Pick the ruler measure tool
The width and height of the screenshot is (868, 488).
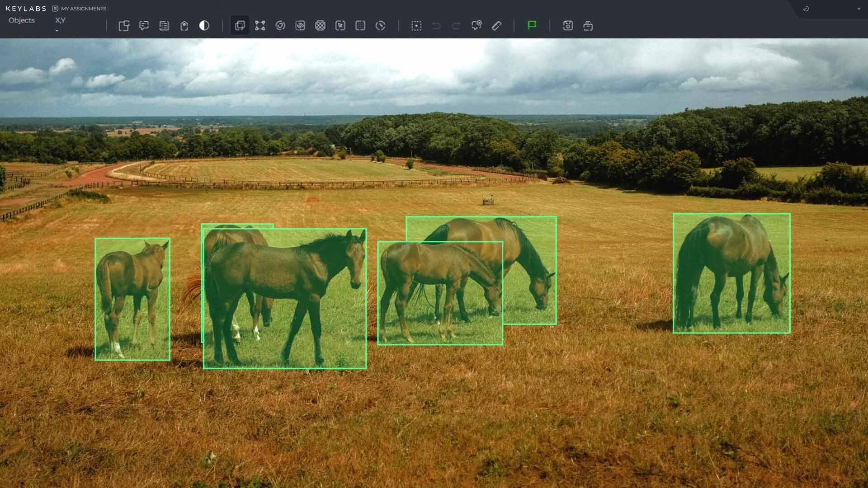[496, 26]
